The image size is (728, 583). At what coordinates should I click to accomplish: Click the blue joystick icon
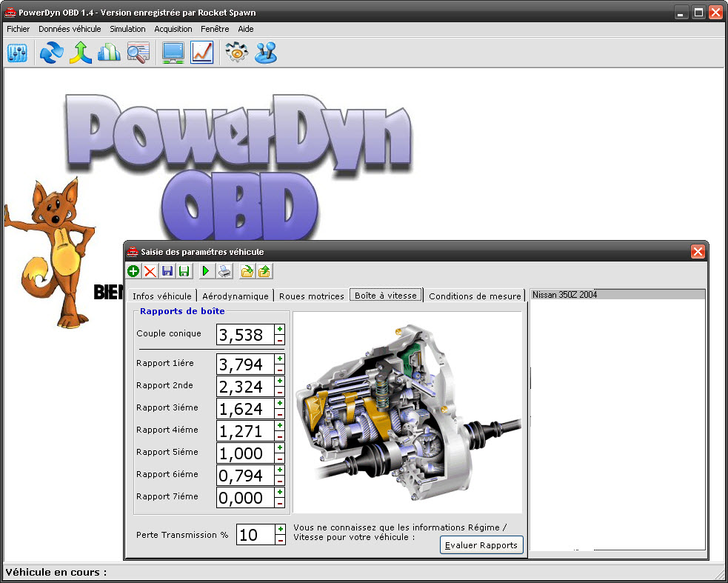266,53
